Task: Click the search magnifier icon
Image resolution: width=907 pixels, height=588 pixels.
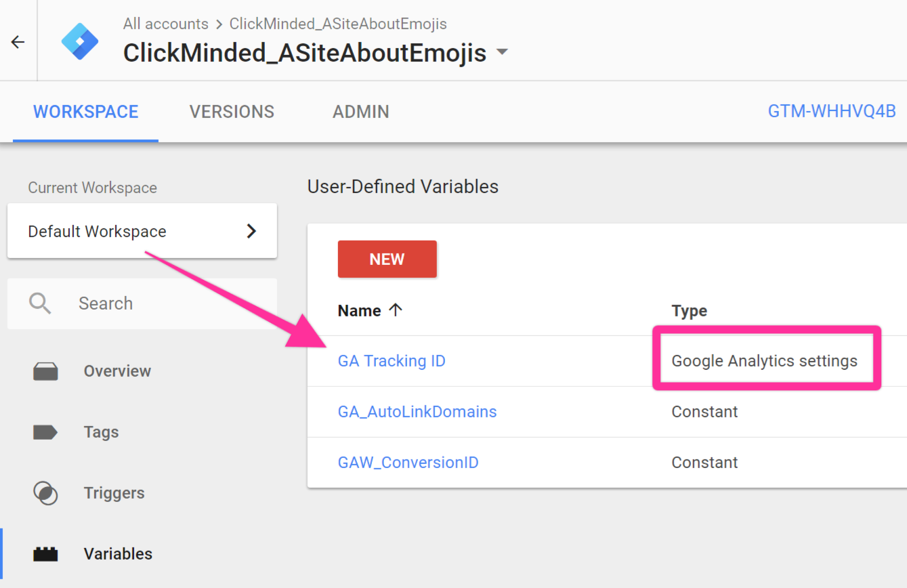Action: coord(40,303)
